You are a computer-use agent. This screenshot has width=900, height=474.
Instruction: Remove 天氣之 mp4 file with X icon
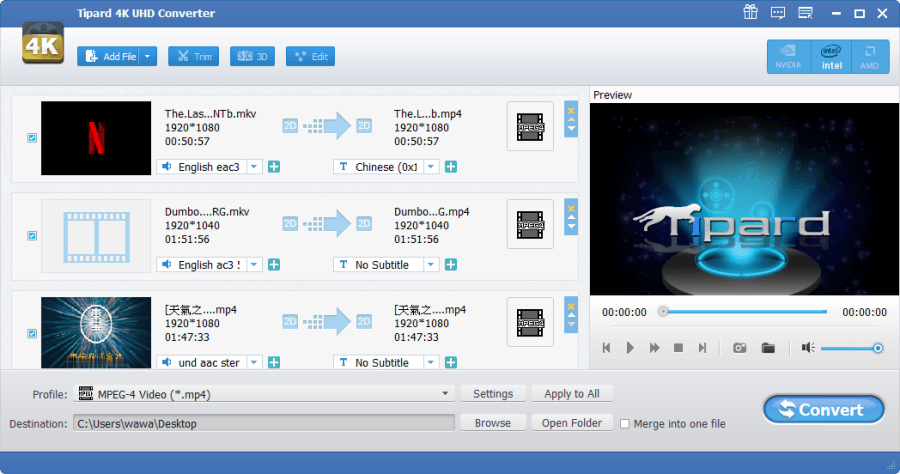(x=571, y=306)
